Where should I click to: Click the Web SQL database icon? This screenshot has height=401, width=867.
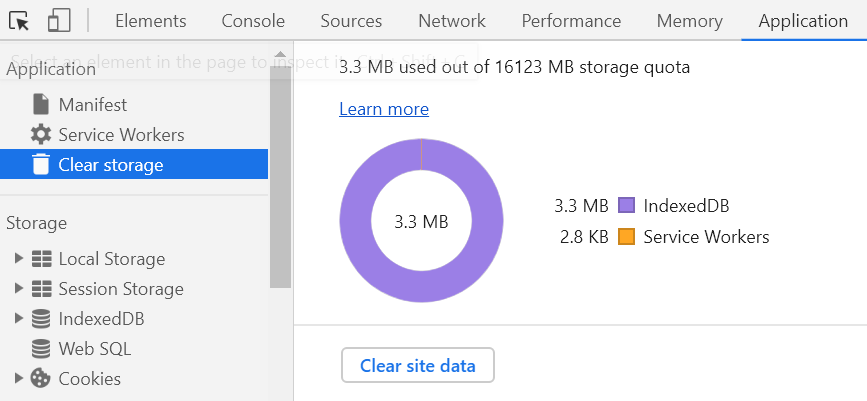tap(41, 348)
